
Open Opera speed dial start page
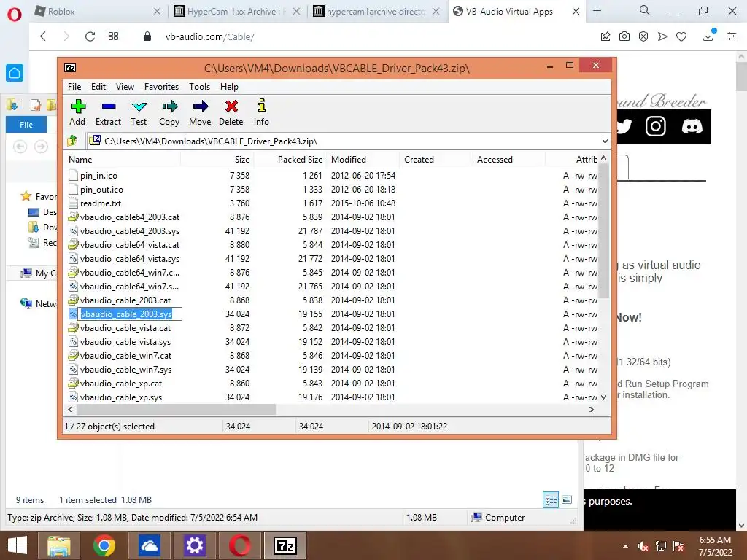(113, 36)
